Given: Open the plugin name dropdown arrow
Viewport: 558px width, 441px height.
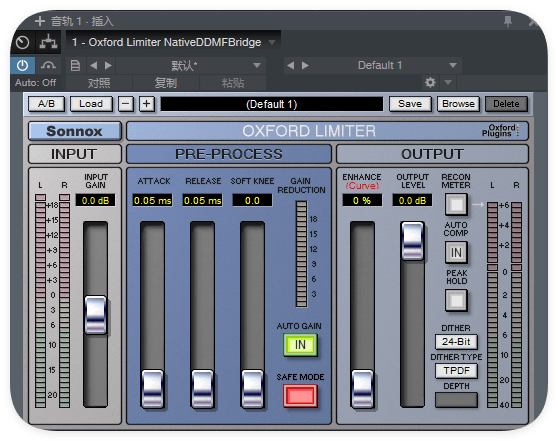Looking at the screenshot, I should 272,42.
